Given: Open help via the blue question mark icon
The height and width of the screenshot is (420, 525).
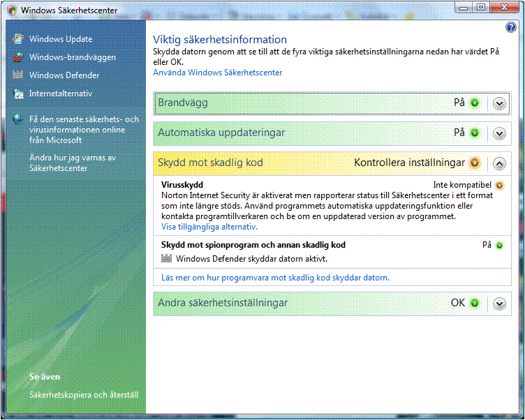Looking at the screenshot, I should coord(510,27).
